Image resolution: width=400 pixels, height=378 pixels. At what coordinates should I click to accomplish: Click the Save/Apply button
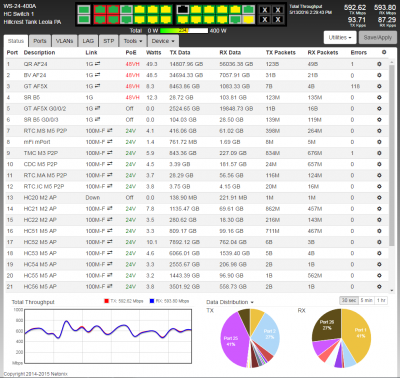pyautogui.click(x=378, y=38)
